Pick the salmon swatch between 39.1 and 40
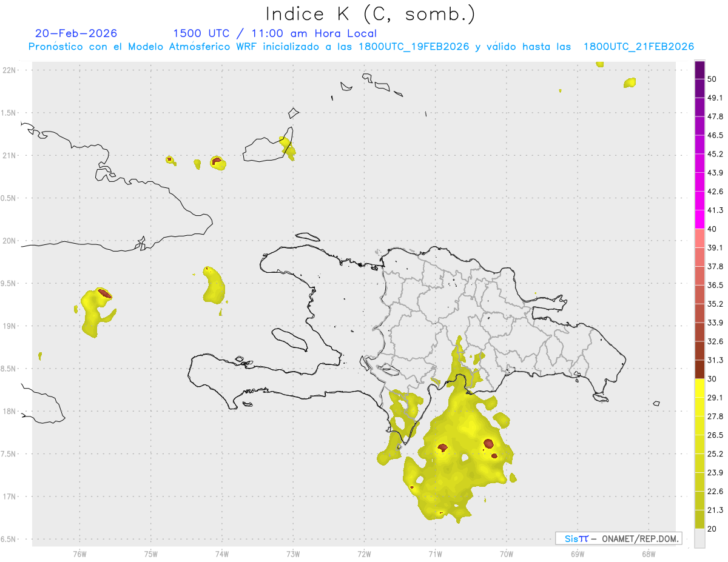Screen dimensions: 728x562 click(x=699, y=238)
